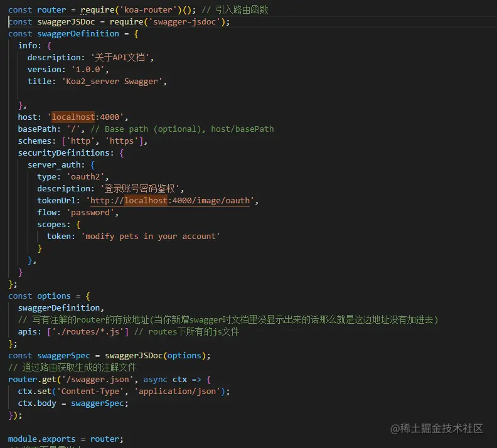
Task: Click swaggerDefinition inside the options object
Action: tap(59, 308)
